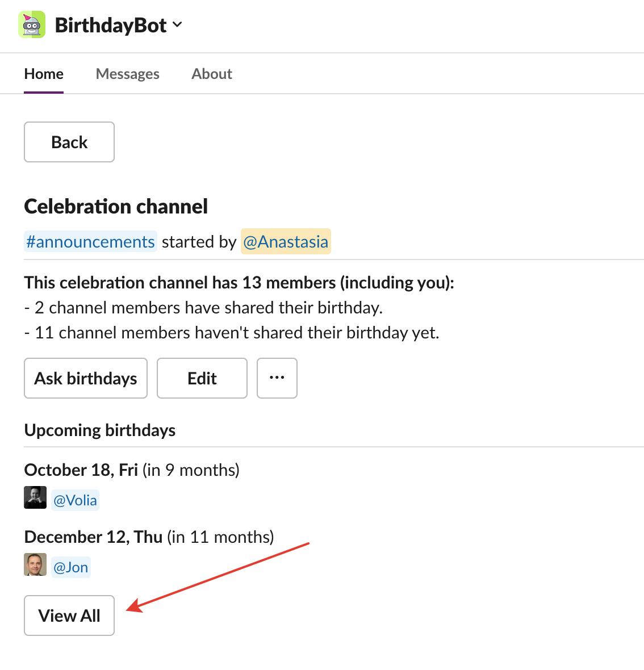The height and width of the screenshot is (670, 644).
Task: Switch to the Messages tab
Action: click(x=127, y=74)
